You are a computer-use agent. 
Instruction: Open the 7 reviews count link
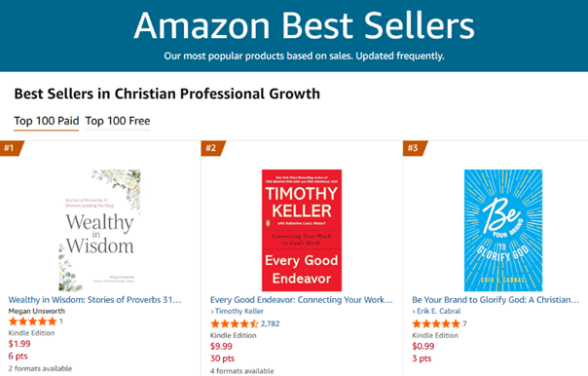point(464,323)
